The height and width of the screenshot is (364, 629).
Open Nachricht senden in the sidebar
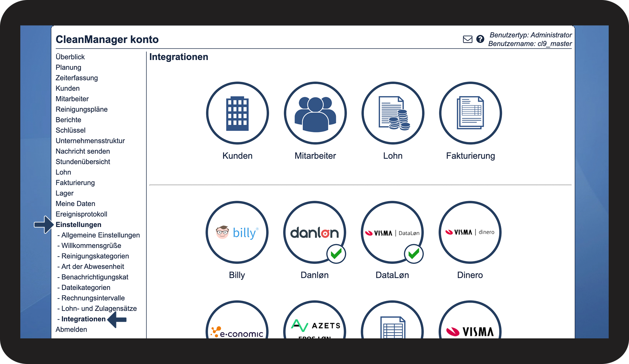pyautogui.click(x=83, y=151)
